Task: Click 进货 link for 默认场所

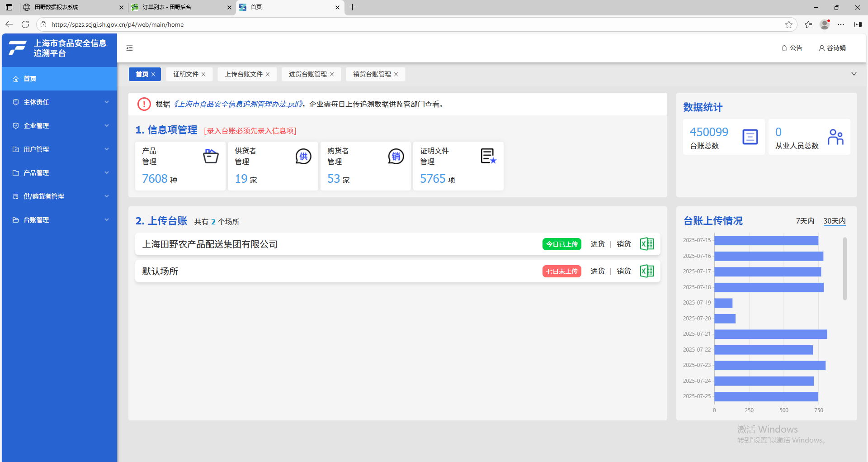Action: click(597, 271)
